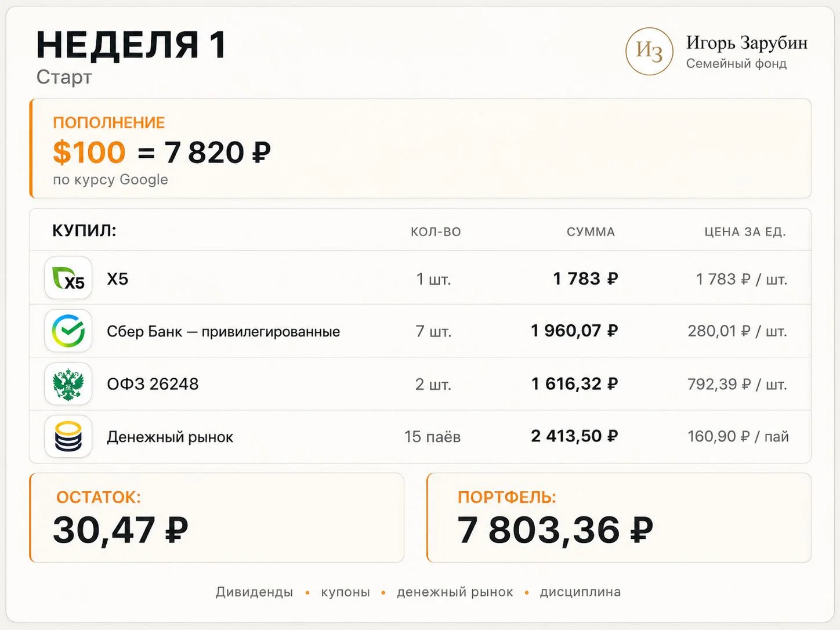Click the 'по курсу Google' note

click(110, 180)
